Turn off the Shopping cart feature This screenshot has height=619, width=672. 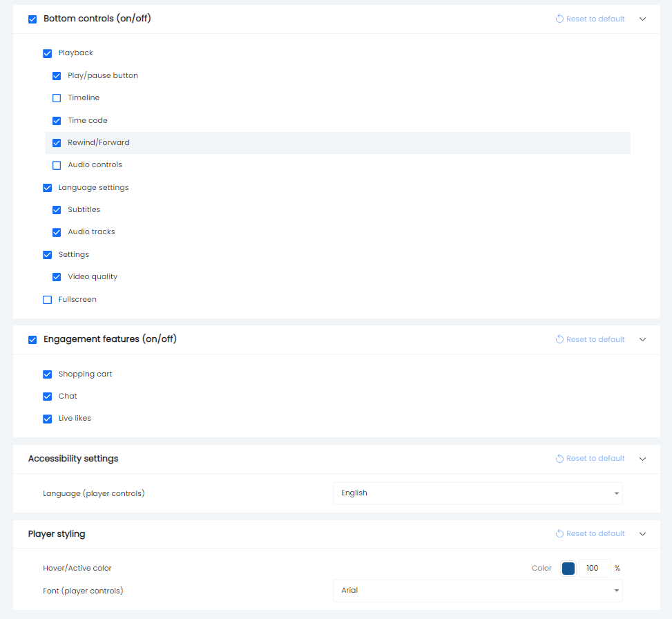pos(47,374)
